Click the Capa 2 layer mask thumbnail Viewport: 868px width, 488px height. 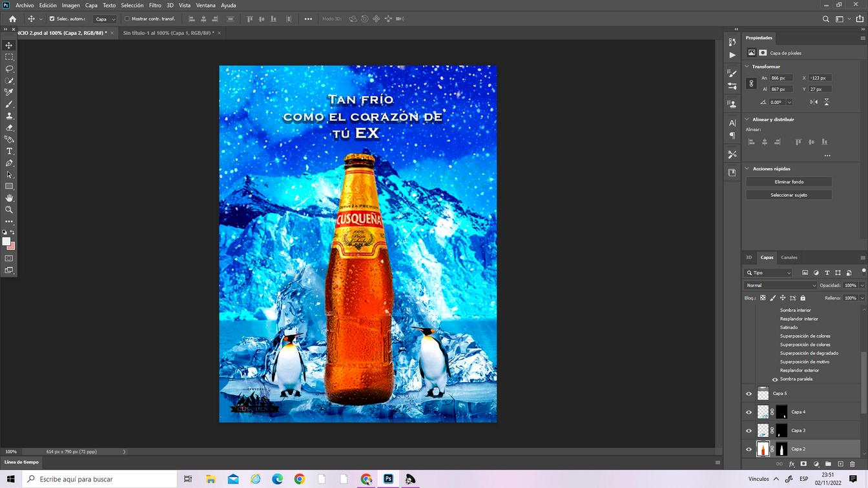point(781,449)
